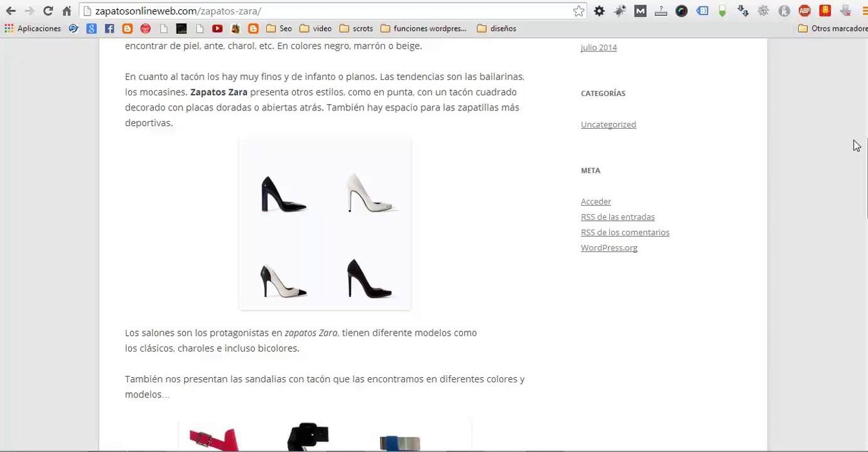Bookmark this page with the star icon
The image size is (868, 452).
[x=578, y=11]
